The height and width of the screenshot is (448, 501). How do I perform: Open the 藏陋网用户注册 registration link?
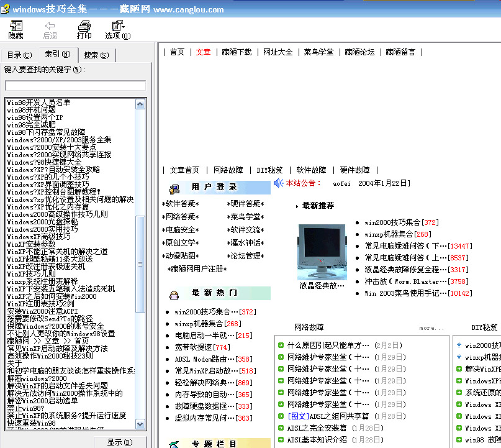coord(197,269)
